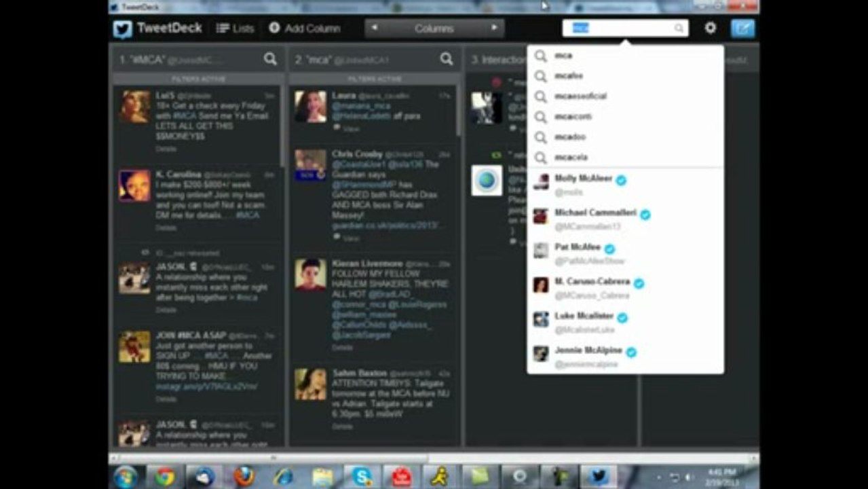Image resolution: width=868 pixels, height=489 pixels.
Task: Click Kieran Livermore's tweet avatar
Action: pos(311,274)
